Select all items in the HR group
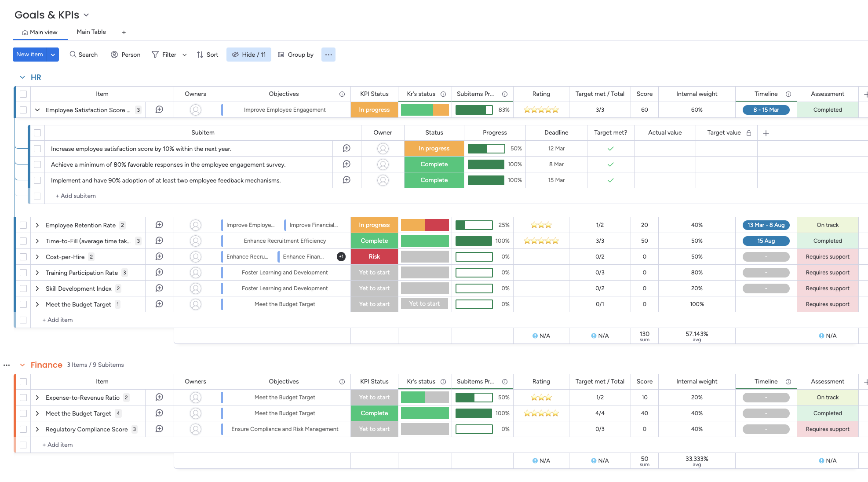 pos(23,94)
